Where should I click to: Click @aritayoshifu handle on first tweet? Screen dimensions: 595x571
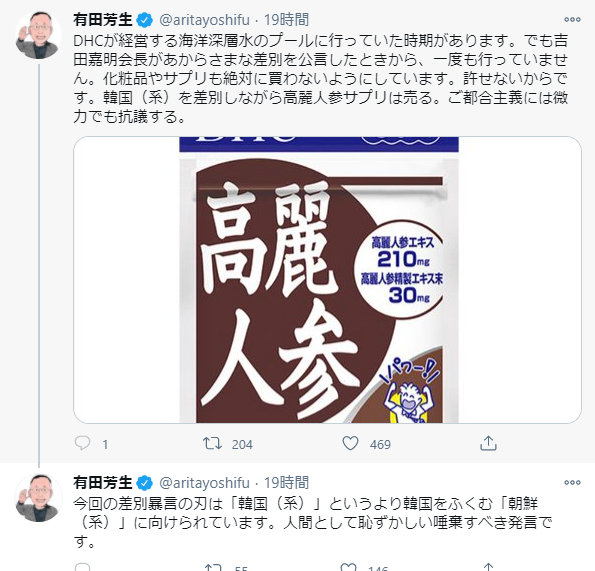click(x=205, y=20)
